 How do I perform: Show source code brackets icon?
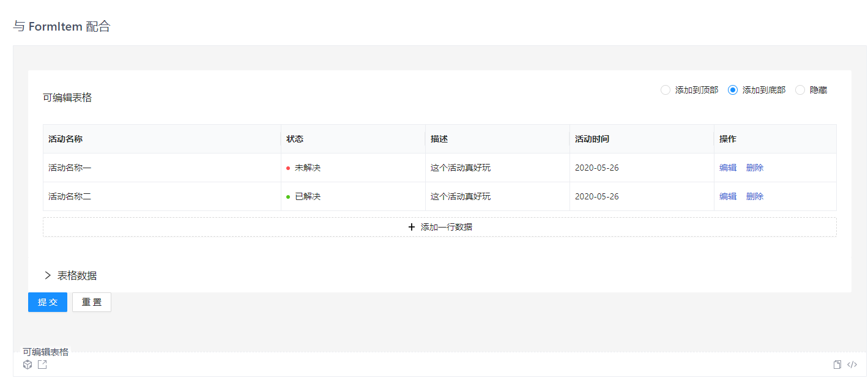coord(852,365)
